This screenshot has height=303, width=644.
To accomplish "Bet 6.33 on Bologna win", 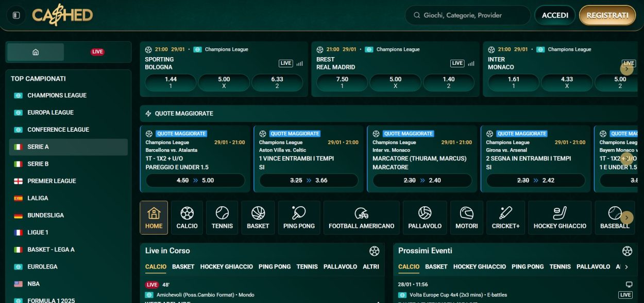I will [277, 83].
